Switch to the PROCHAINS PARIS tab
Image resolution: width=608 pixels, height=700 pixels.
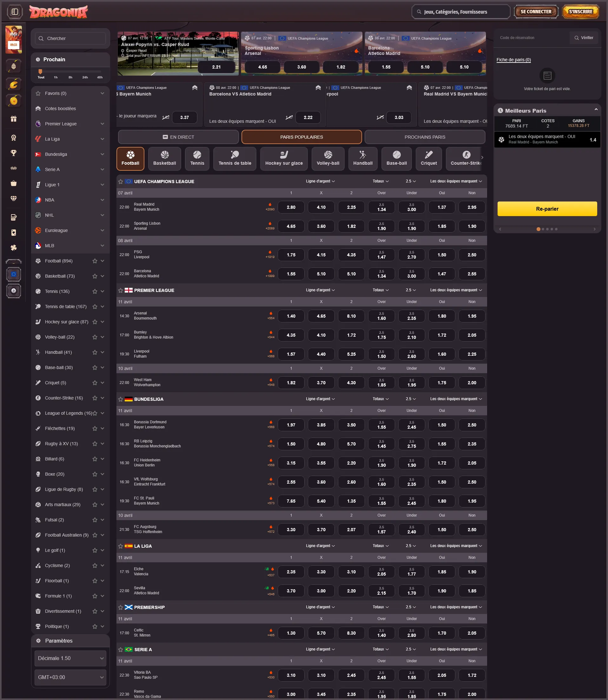click(x=425, y=137)
